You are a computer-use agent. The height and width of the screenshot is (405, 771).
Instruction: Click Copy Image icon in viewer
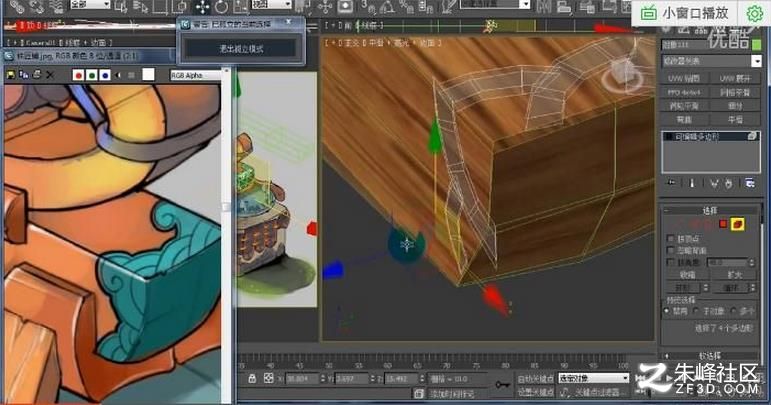[24, 75]
